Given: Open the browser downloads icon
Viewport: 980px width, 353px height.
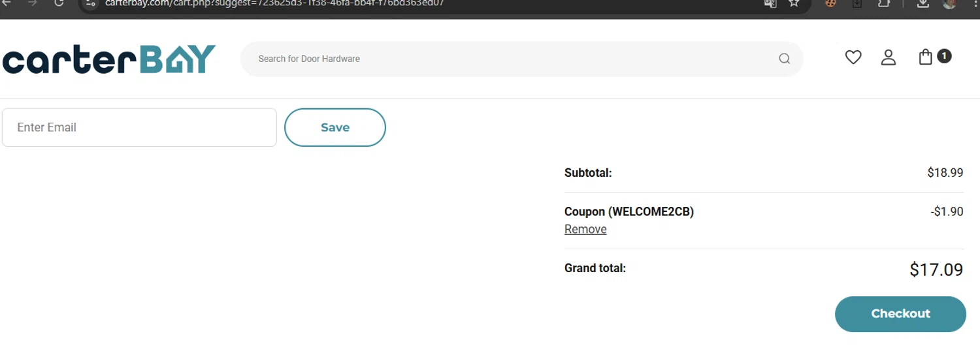Looking at the screenshot, I should click(x=923, y=3).
